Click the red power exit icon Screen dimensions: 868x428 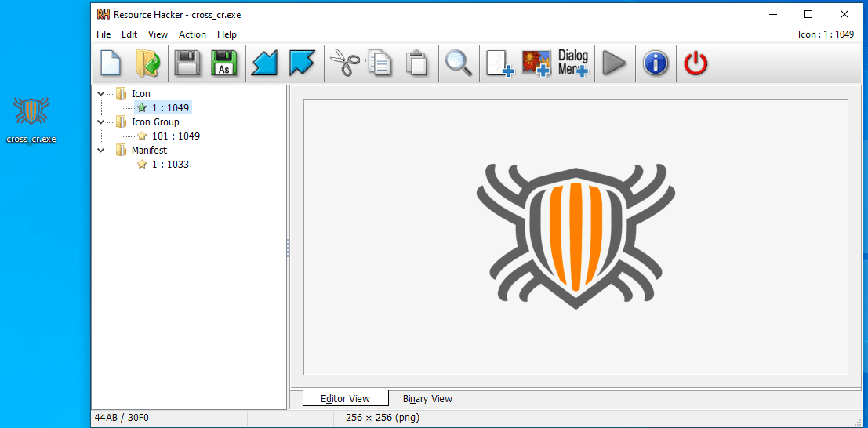[695, 63]
